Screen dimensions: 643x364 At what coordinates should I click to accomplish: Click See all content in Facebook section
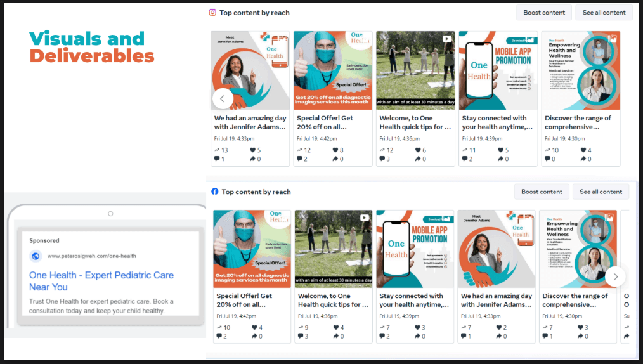(601, 192)
